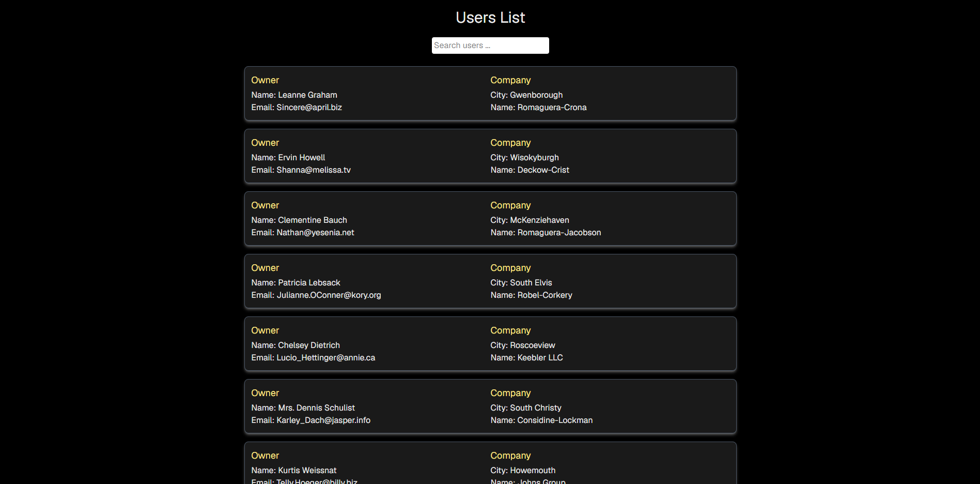This screenshot has height=484, width=980.
Task: Click Company heading in Roscoeview card
Action: [x=510, y=330]
